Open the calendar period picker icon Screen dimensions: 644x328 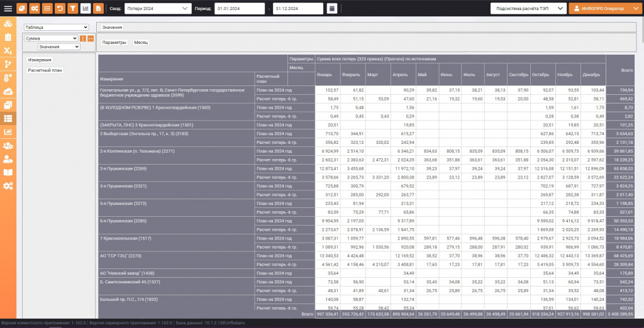pyautogui.click(x=332, y=8)
